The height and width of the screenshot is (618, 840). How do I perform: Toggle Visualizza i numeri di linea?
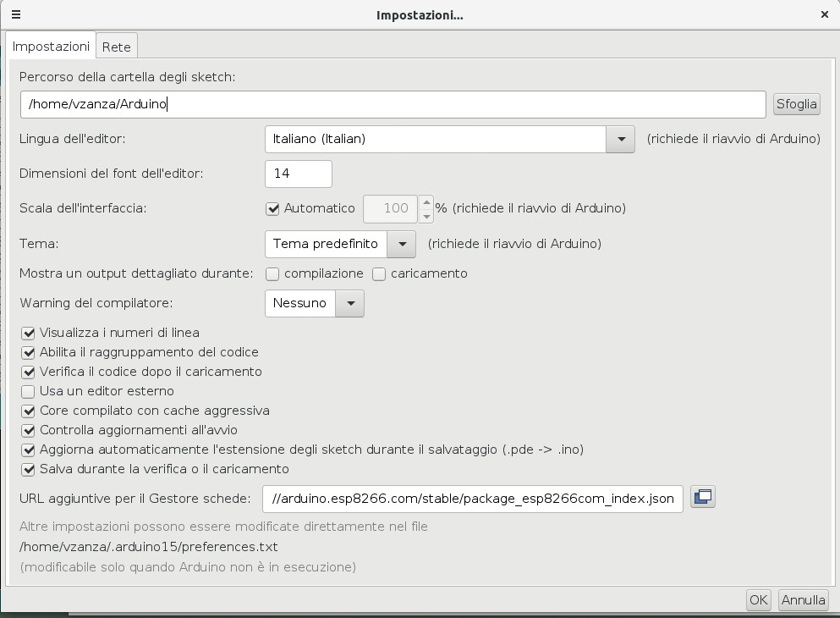(28, 333)
